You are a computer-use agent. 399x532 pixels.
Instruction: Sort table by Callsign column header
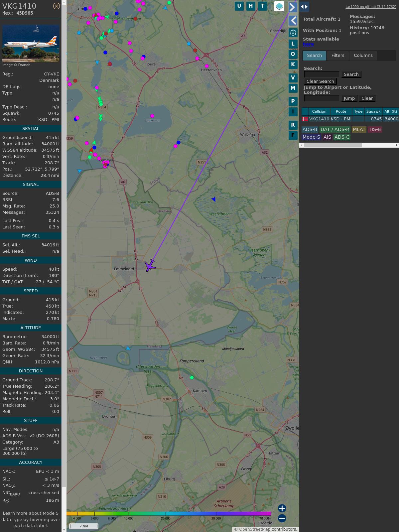pyautogui.click(x=319, y=111)
